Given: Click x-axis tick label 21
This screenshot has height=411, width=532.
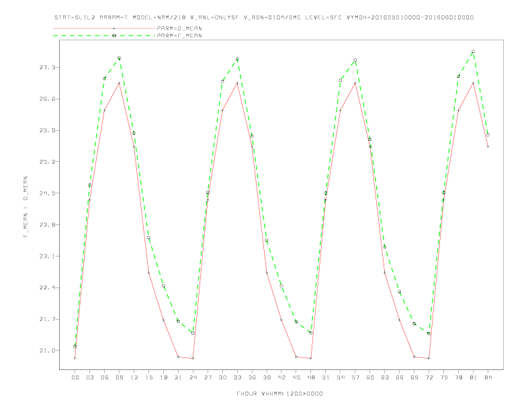Looking at the screenshot, I should [178, 377].
